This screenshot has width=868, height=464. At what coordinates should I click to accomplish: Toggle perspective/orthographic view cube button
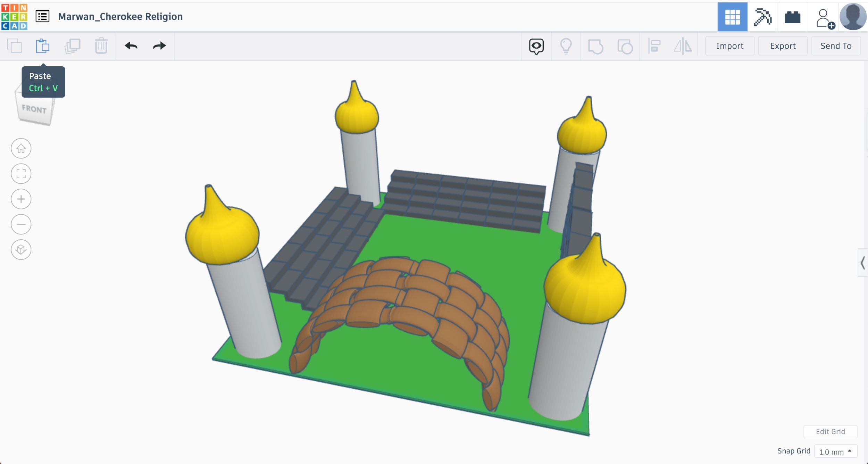coord(21,249)
